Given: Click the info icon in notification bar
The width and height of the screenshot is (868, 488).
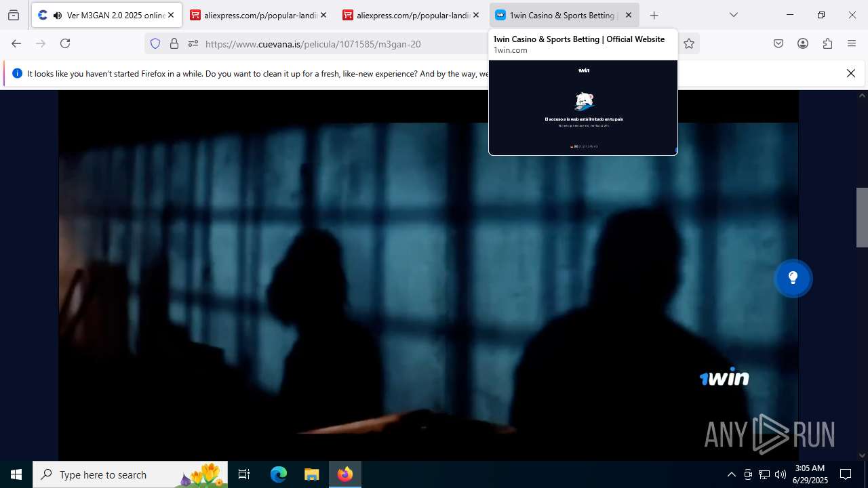Looking at the screenshot, I should point(17,73).
